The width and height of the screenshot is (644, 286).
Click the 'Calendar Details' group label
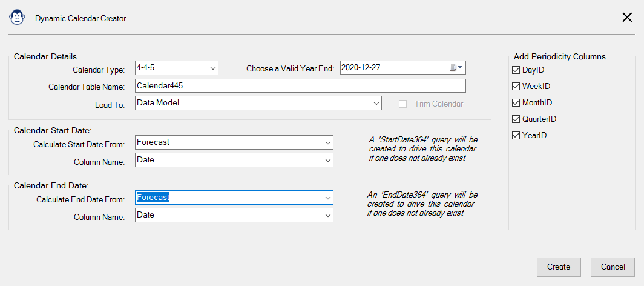coord(45,56)
